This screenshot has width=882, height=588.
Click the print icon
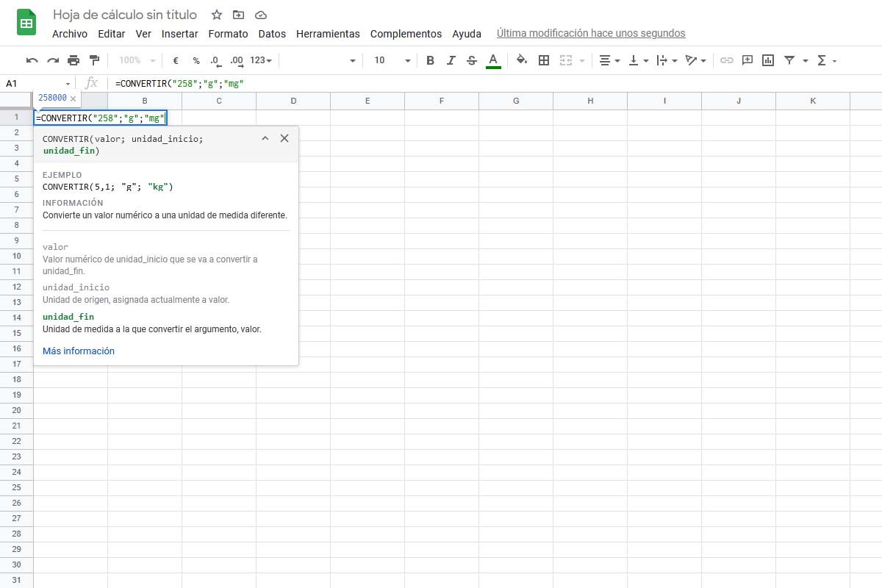(73, 60)
